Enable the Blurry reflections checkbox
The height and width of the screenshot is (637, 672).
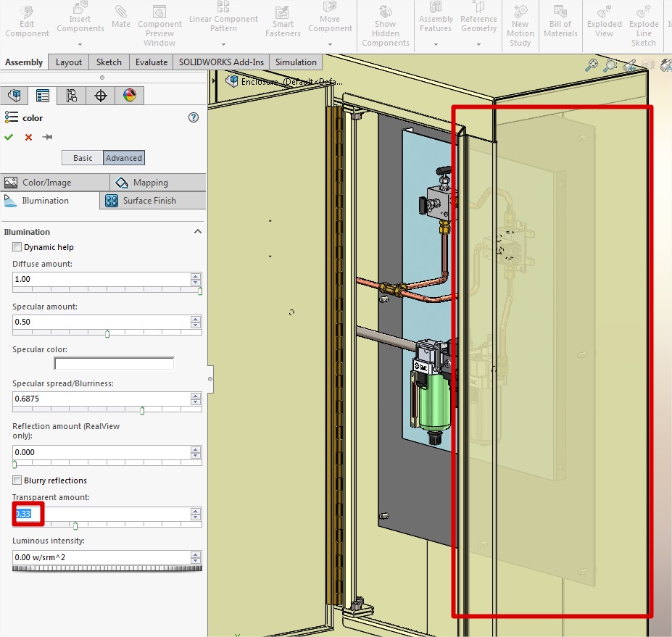click(17, 480)
